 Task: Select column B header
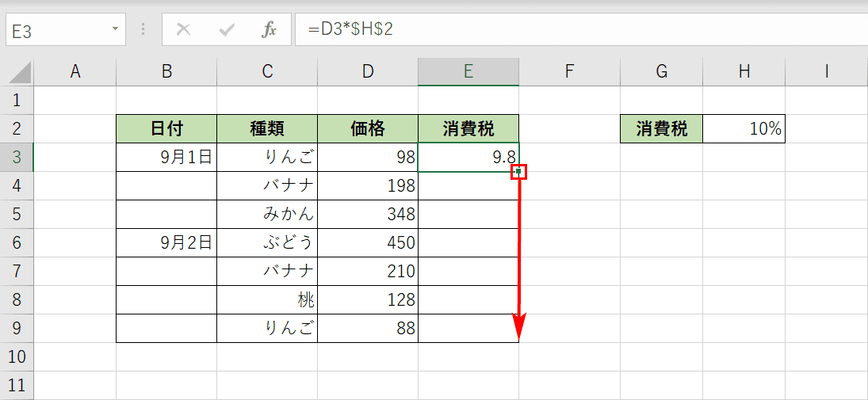(166, 72)
